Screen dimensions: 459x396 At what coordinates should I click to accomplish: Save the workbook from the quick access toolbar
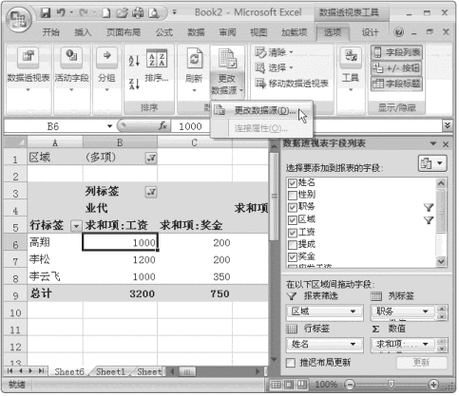click(x=45, y=13)
